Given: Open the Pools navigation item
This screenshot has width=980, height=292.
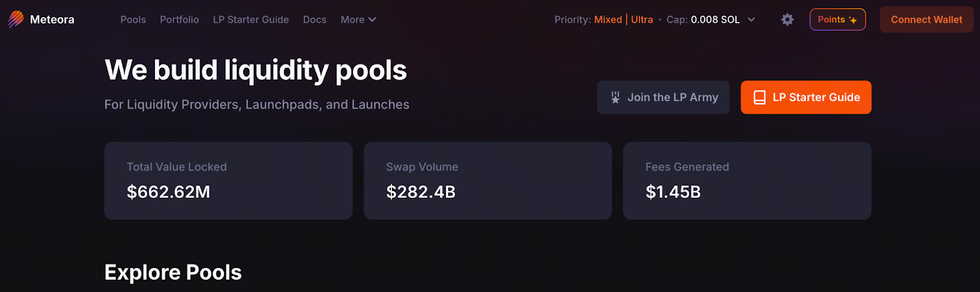Looking at the screenshot, I should click(x=133, y=20).
